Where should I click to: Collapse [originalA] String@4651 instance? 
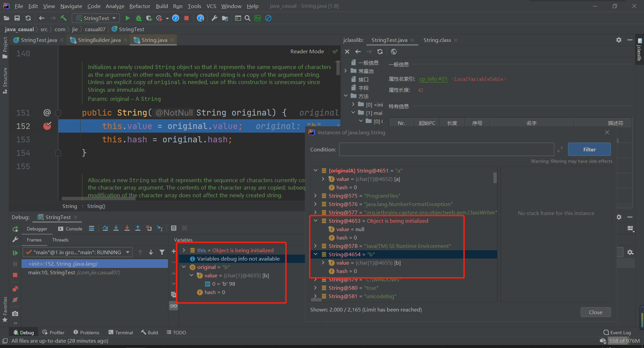(316, 170)
